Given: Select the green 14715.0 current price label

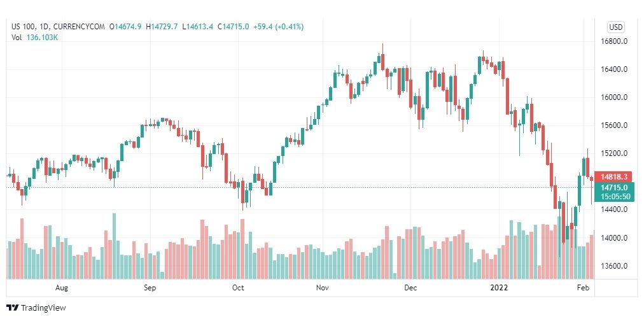Looking at the screenshot, I should coord(614,187).
